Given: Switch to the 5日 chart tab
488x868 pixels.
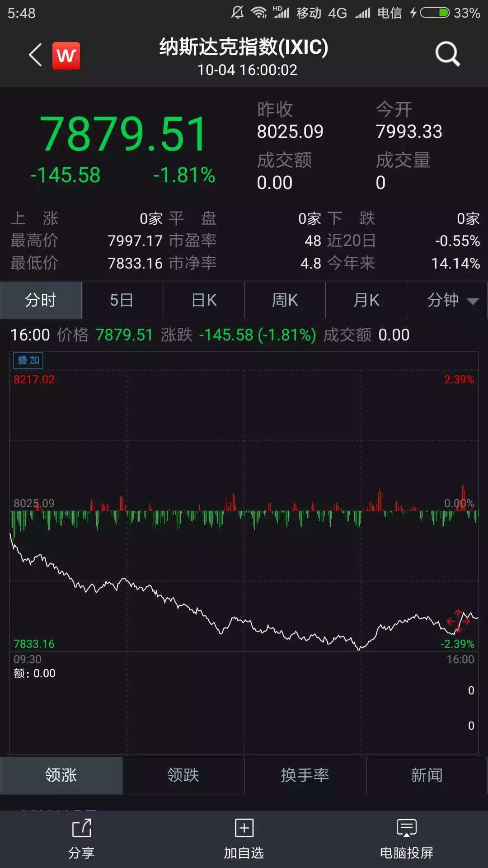Looking at the screenshot, I should (x=122, y=300).
